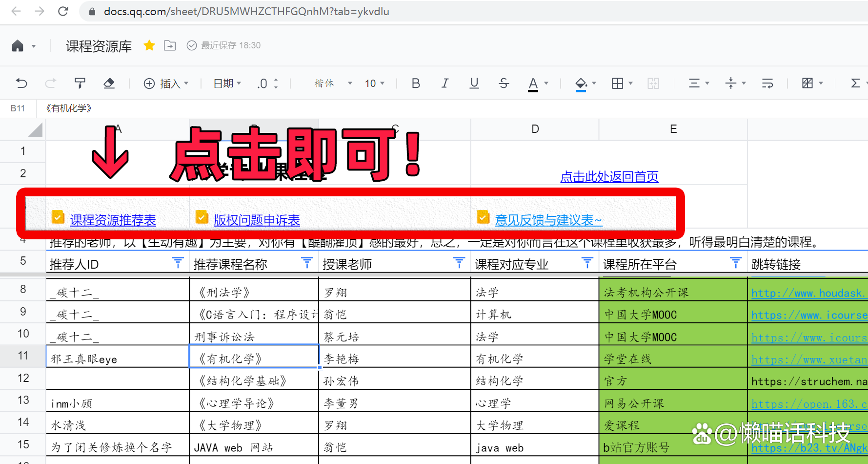Reload the browser page

click(x=63, y=11)
